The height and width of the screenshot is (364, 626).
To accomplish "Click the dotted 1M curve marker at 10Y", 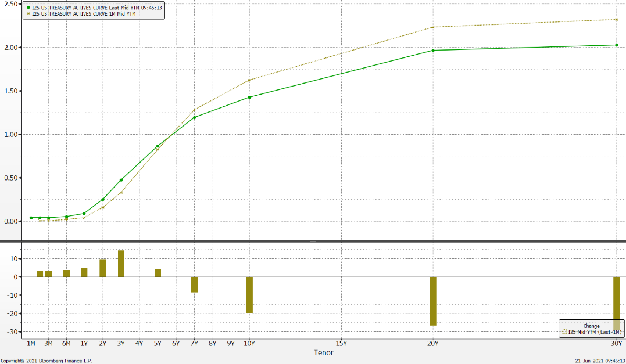I will (249, 80).
